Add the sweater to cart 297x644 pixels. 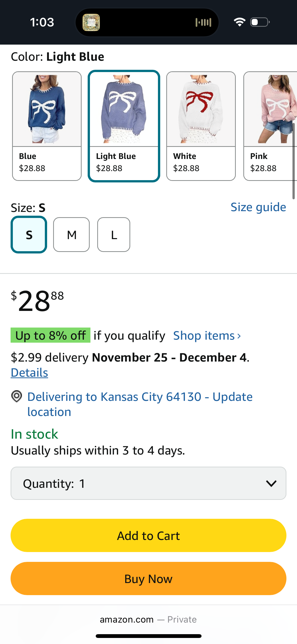[x=148, y=535]
